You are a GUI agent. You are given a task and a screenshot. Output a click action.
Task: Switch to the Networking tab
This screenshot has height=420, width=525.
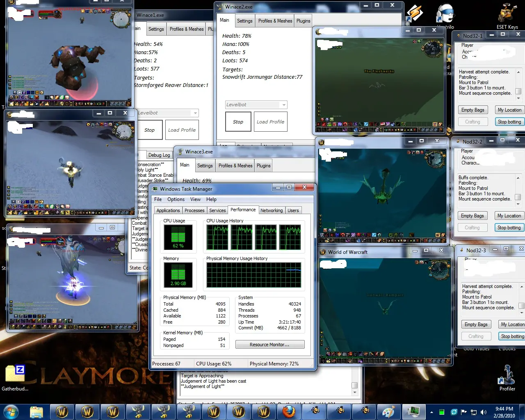(x=272, y=210)
